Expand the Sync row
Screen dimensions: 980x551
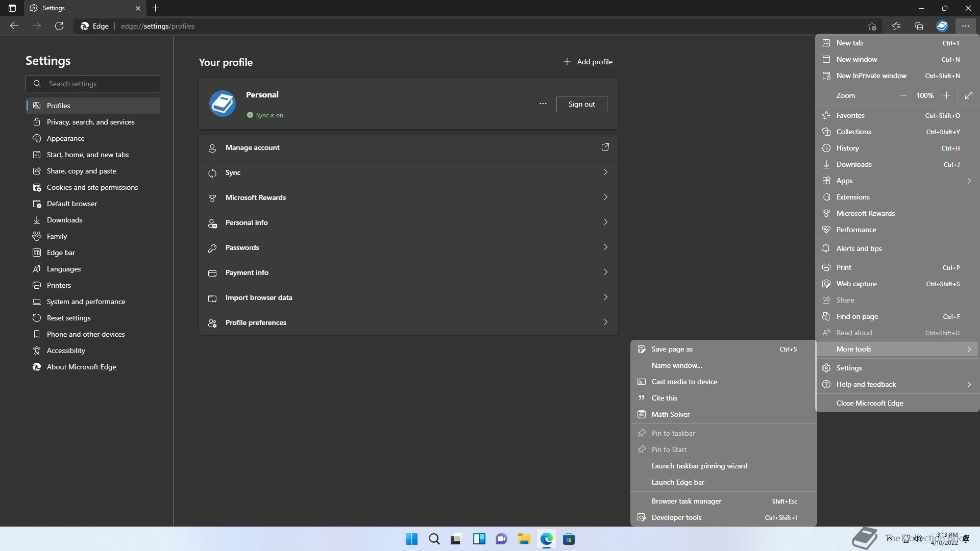tap(408, 172)
